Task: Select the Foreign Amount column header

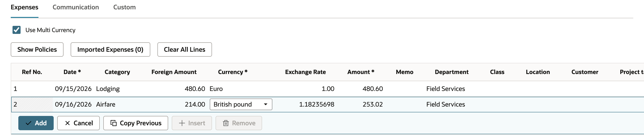Action: pyautogui.click(x=174, y=72)
